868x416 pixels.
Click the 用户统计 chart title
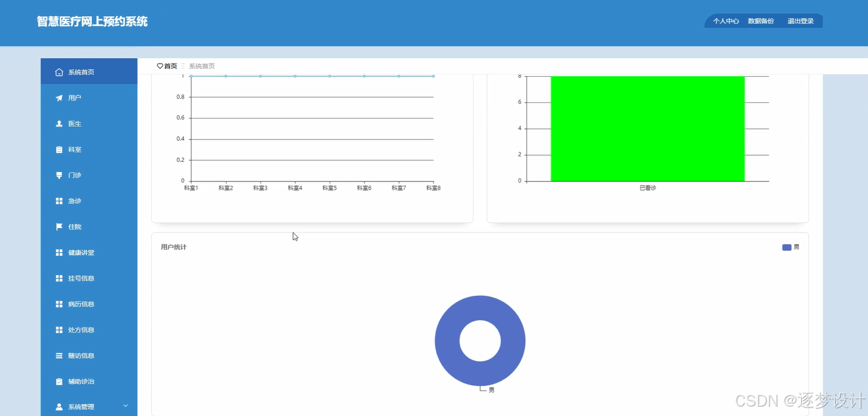click(174, 247)
